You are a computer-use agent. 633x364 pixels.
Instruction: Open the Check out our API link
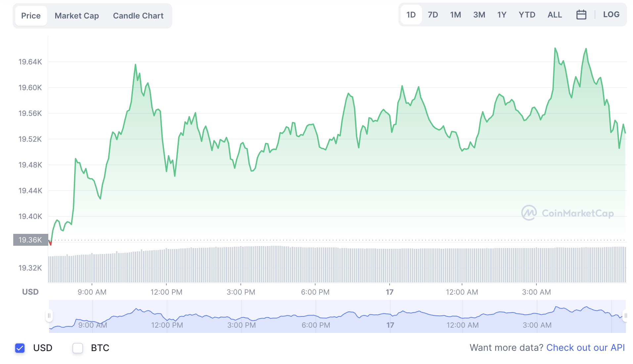(x=585, y=347)
